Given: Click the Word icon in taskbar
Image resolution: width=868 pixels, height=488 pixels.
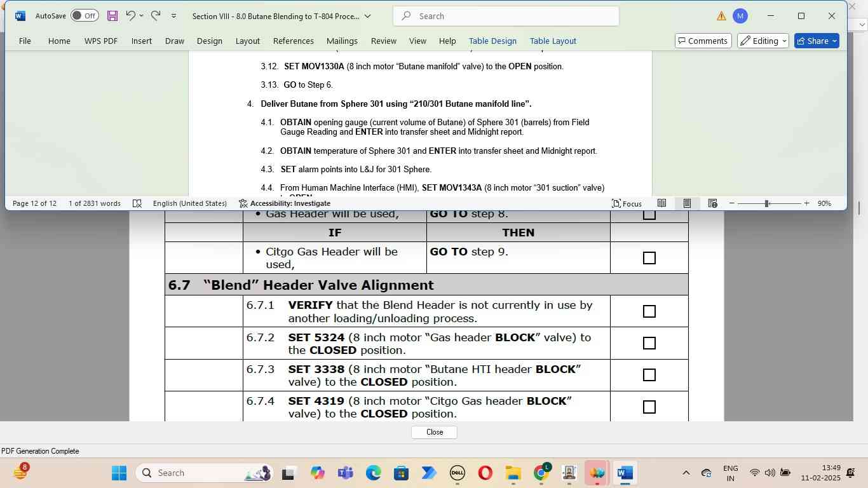Looking at the screenshot, I should coord(625,473).
